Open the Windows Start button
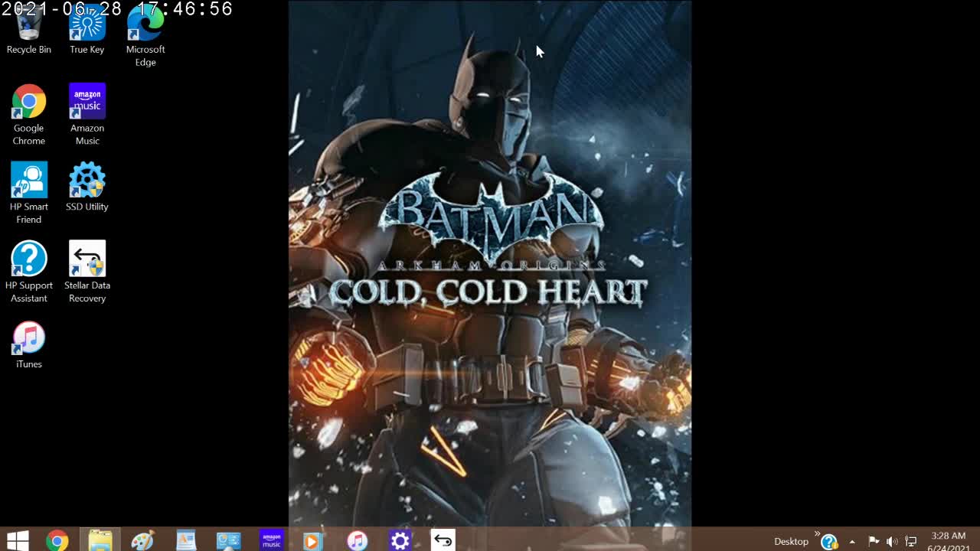980x551 pixels. pos(17,540)
